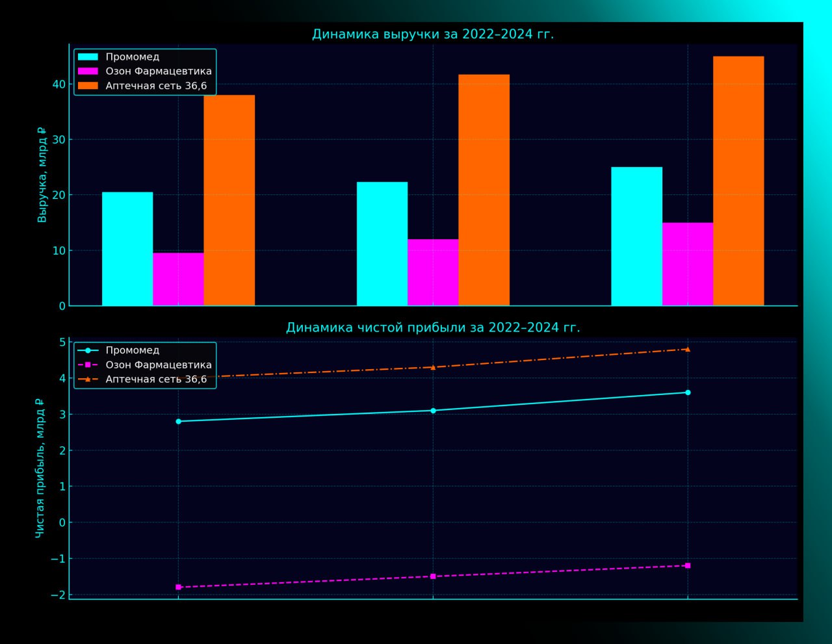832x644 pixels.
Task: Click 'Аптечная сеть 36,6' text in profit chart legend
Action: point(156,379)
